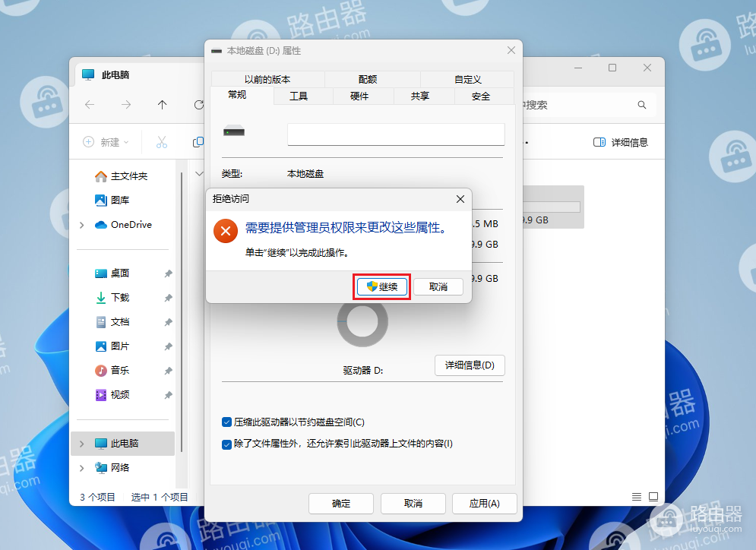Toggle the 详细信息 pane button
This screenshot has width=756, height=550.
click(x=620, y=142)
